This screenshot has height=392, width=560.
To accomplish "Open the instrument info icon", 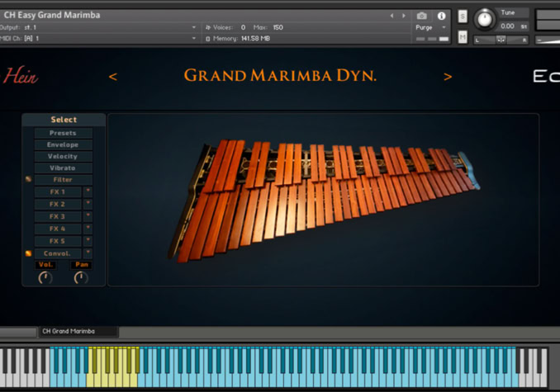I will (x=441, y=16).
